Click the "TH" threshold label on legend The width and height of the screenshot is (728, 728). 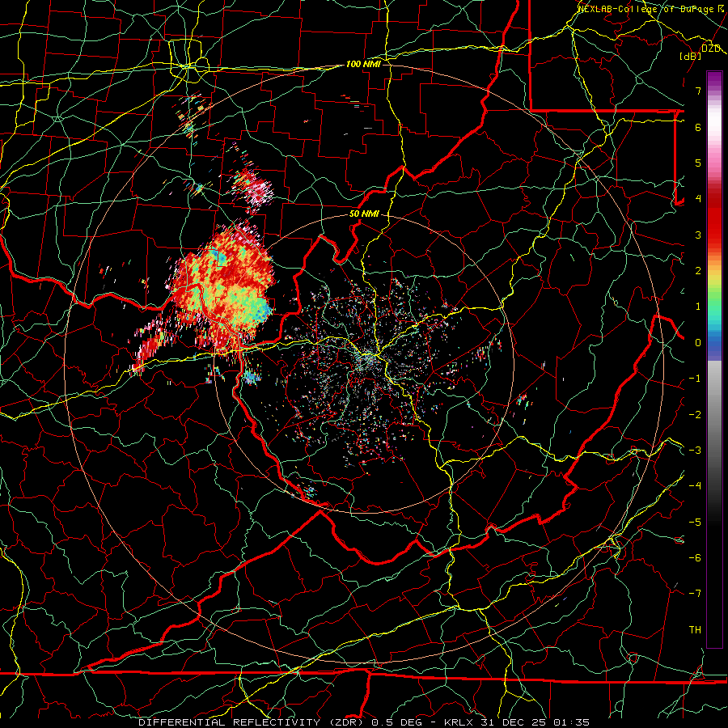(x=695, y=630)
